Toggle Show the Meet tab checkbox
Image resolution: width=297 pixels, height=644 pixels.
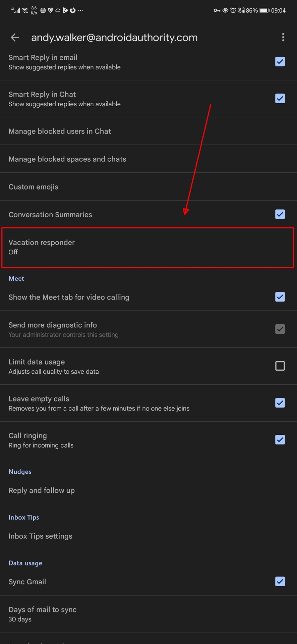pyautogui.click(x=280, y=297)
